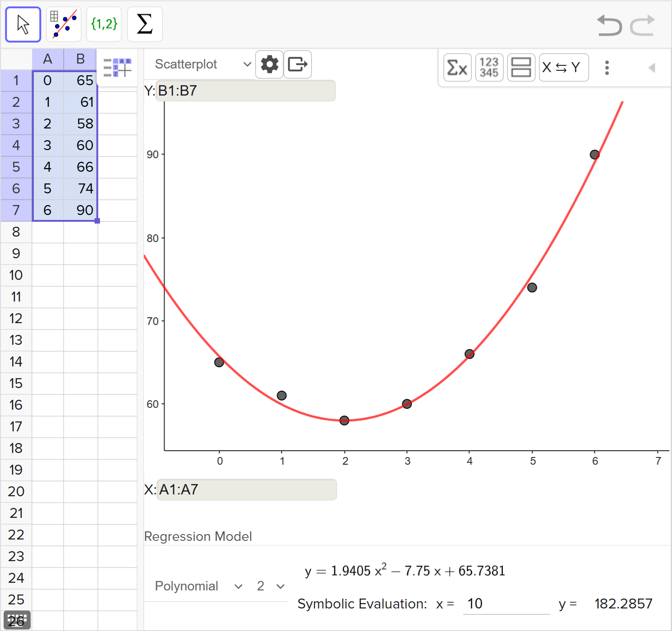Open the three-dot more options menu

coord(607,68)
